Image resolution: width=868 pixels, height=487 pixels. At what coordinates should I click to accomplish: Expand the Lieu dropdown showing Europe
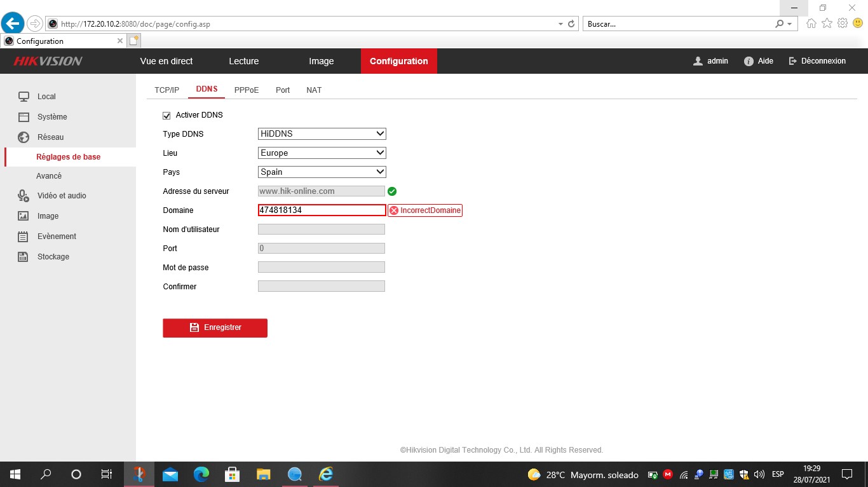point(322,153)
